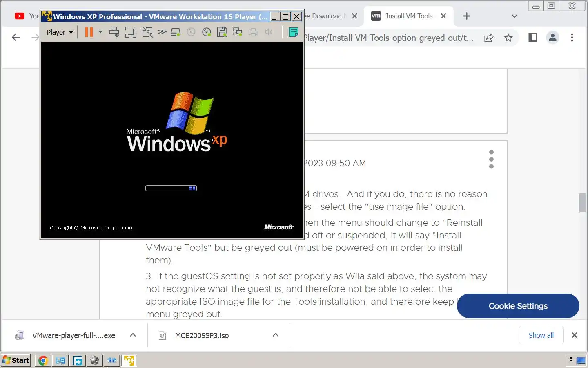Enter full screen mode in VMware Player

pos(131,32)
